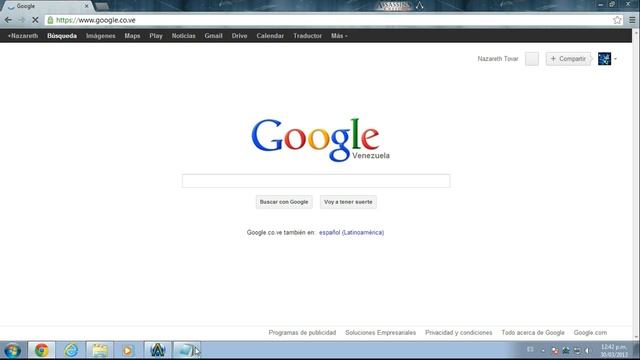Open the Windows Start orb

[12, 350]
